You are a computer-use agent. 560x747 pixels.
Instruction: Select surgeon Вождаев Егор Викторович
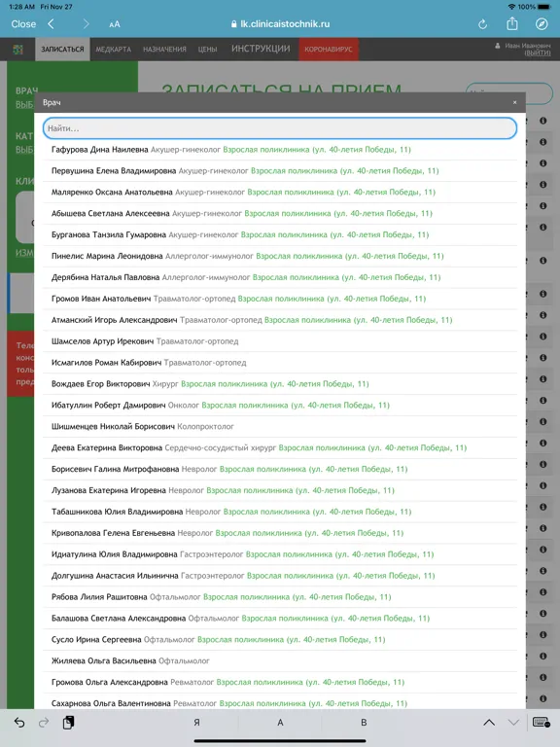(x=280, y=384)
